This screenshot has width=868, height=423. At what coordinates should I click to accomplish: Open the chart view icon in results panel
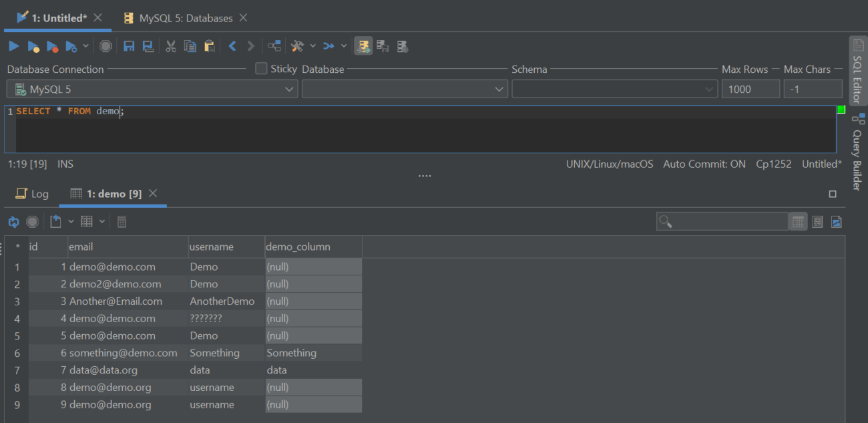[836, 221]
